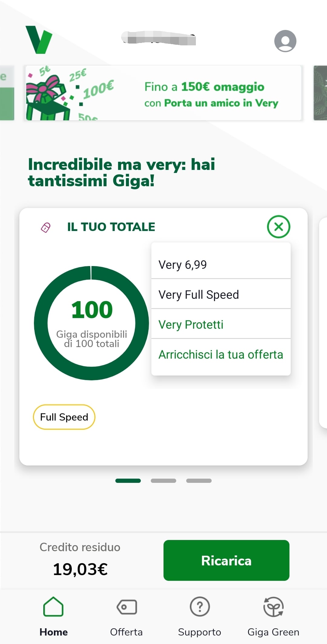Tap the 100 Giga usage ring
Viewport: 327px width, 644px height.
pyautogui.click(x=91, y=323)
